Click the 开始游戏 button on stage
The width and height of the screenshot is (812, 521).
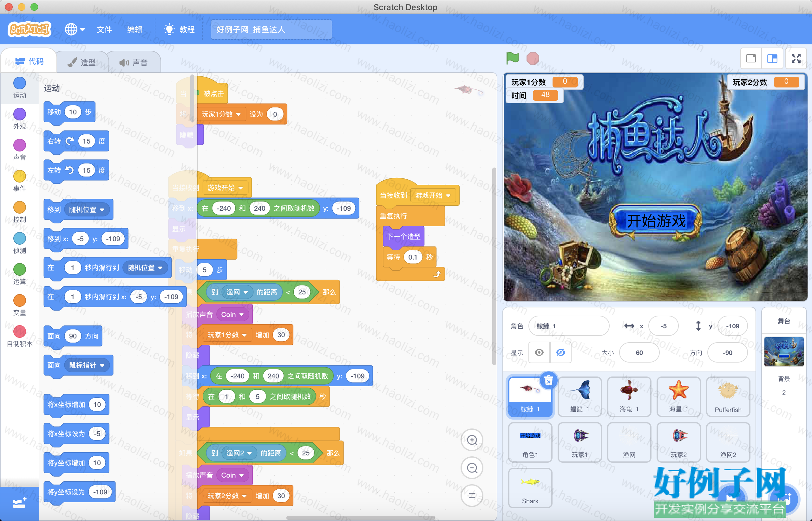[656, 221]
